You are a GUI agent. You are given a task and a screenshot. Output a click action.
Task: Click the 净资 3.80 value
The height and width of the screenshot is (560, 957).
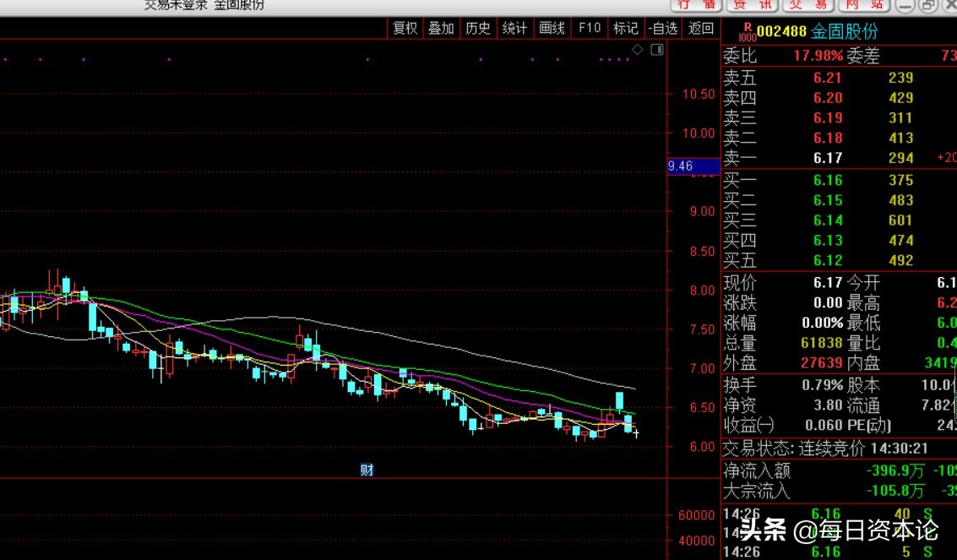click(x=828, y=405)
